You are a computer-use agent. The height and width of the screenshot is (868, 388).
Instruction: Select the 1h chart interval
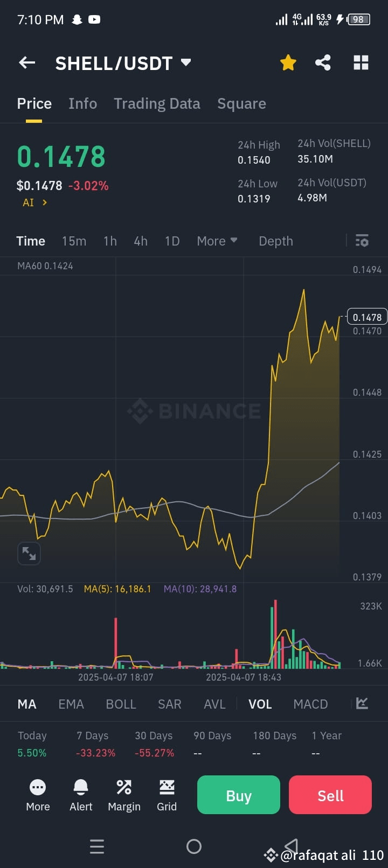tap(110, 241)
